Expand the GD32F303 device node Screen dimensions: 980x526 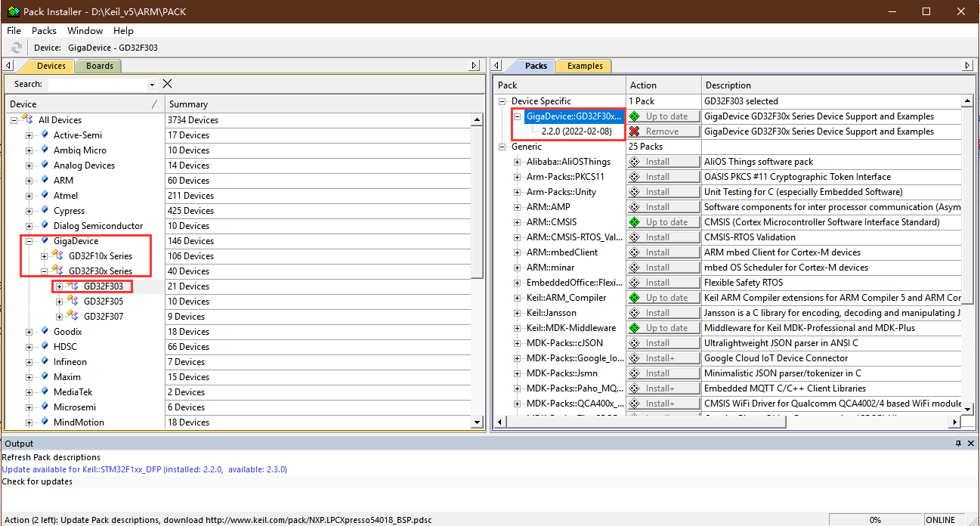click(x=60, y=286)
